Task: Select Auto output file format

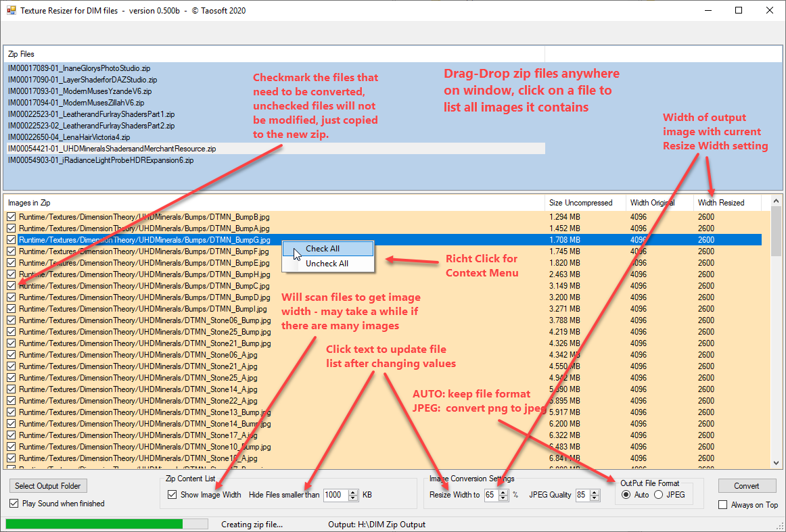Action: pos(626,494)
